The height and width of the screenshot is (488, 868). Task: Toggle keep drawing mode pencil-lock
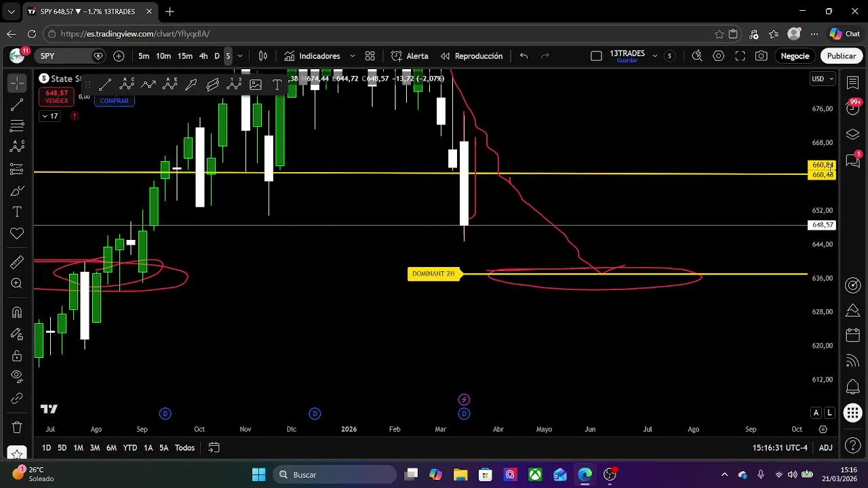(17, 334)
